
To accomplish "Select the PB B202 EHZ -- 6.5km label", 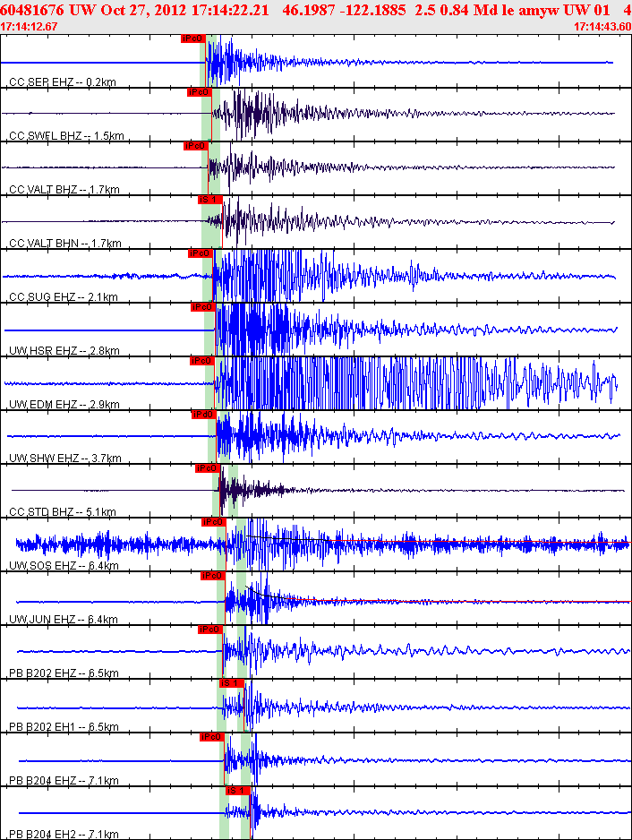I will point(64,673).
